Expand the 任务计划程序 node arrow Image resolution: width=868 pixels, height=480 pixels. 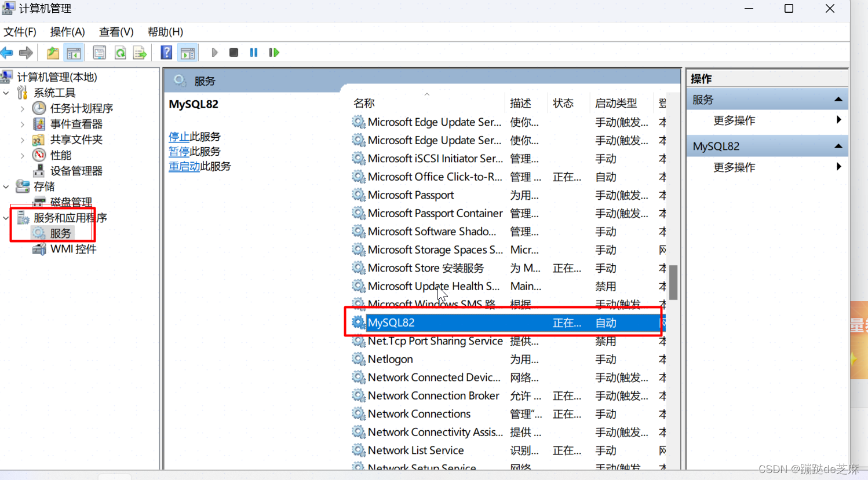click(22, 108)
